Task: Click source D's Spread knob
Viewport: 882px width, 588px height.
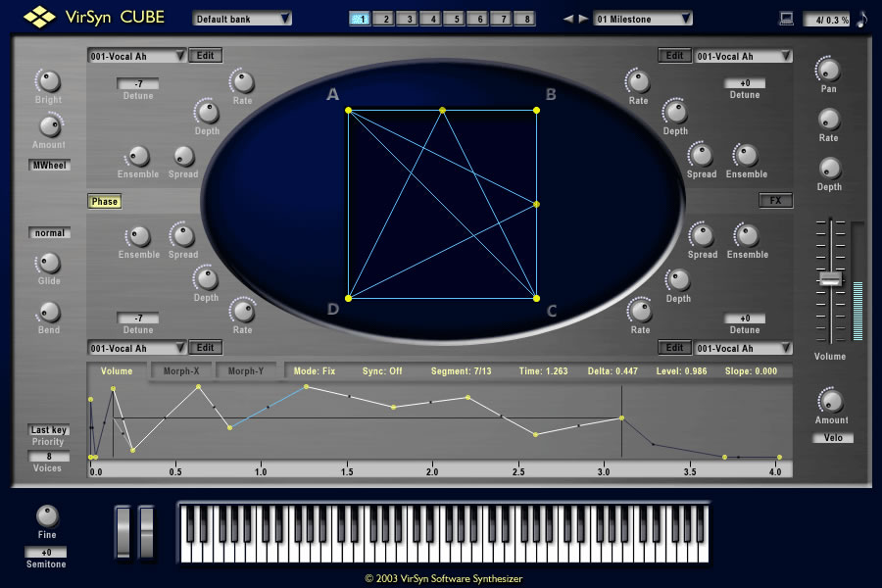Action: tap(183, 236)
